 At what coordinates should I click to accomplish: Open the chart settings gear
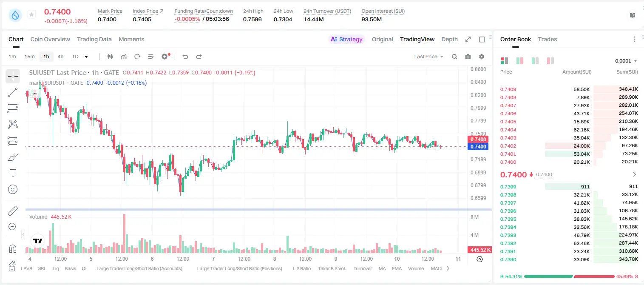coord(482,57)
